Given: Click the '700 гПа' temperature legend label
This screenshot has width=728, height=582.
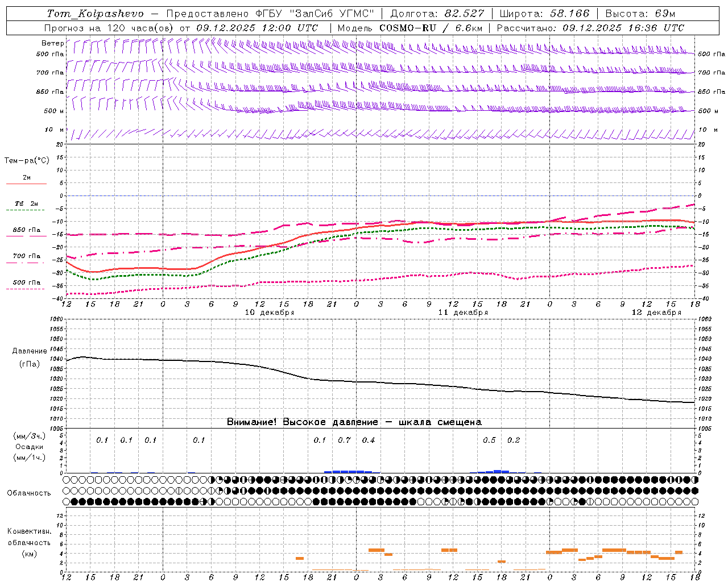Looking at the screenshot, I should pyautogui.click(x=26, y=256).
